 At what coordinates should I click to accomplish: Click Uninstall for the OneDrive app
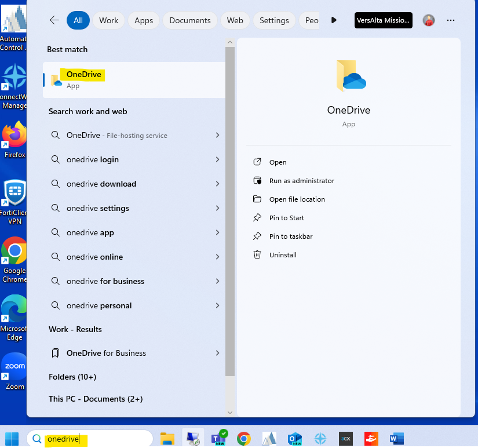coord(275,255)
